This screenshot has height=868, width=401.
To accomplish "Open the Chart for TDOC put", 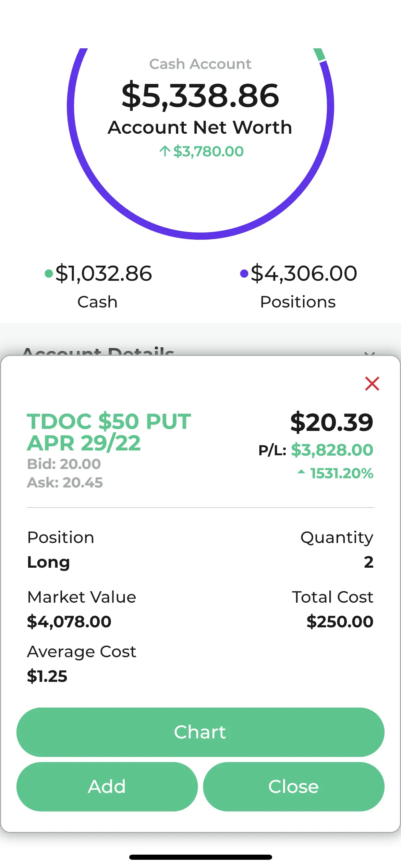I will pos(200,732).
